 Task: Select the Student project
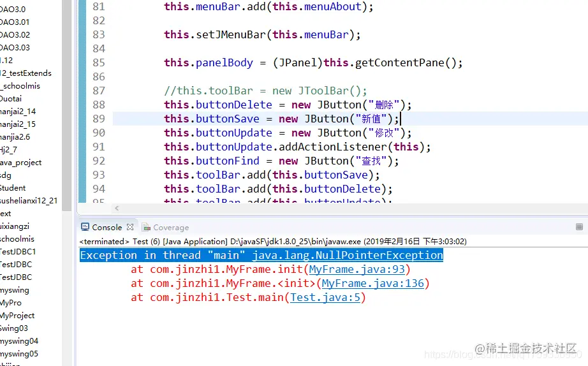coord(13,188)
